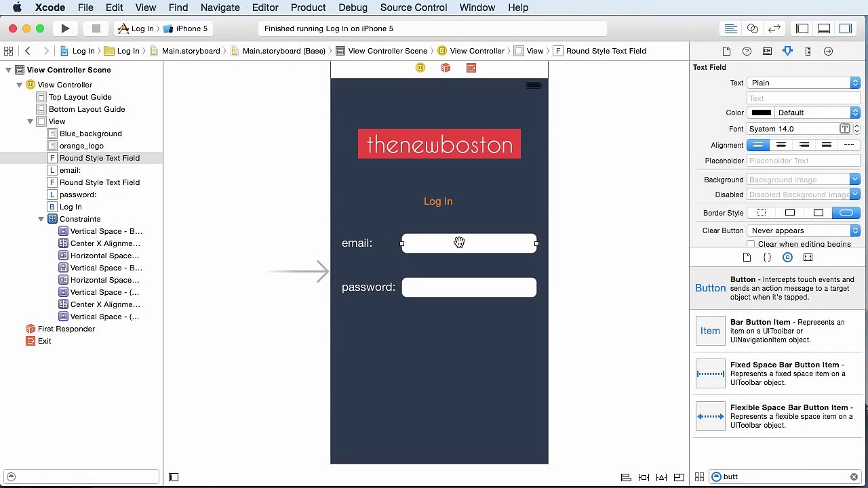Show the Media library

(808, 258)
